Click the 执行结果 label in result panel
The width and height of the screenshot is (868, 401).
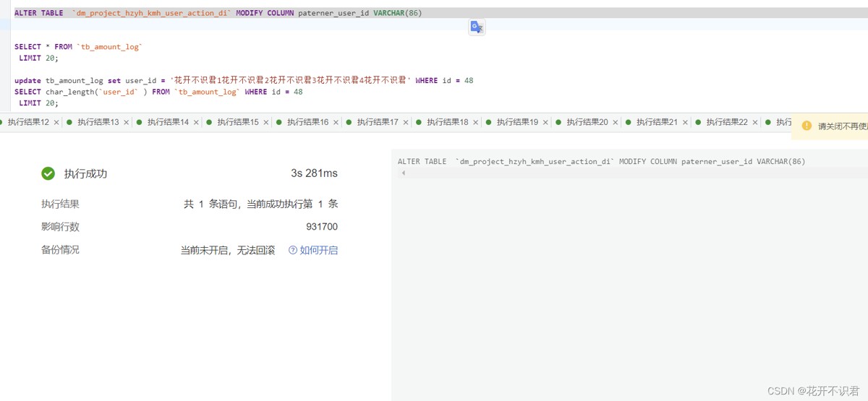(x=60, y=204)
